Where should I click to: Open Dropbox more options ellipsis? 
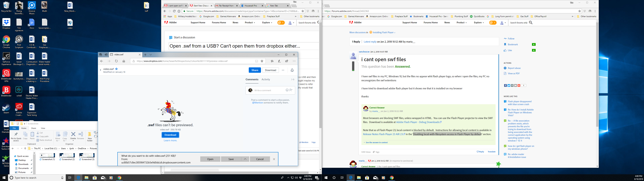pyautogui.click(x=283, y=70)
